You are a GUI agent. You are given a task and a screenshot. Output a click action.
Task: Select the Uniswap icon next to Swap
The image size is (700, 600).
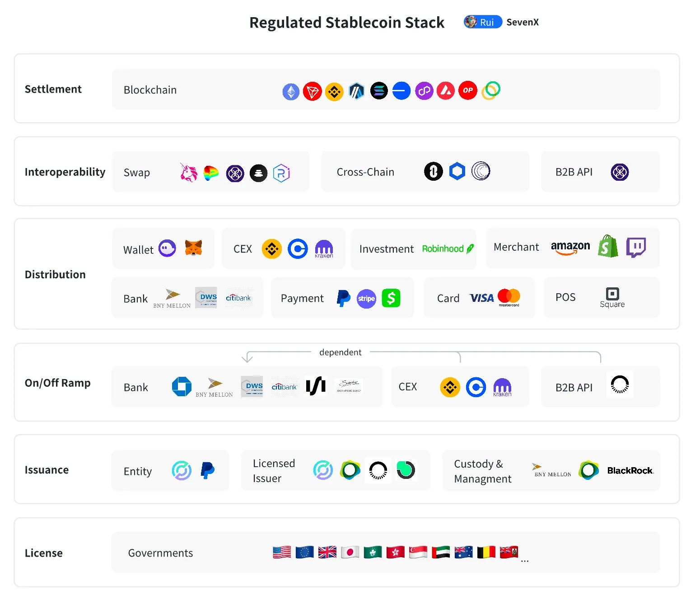tap(189, 173)
